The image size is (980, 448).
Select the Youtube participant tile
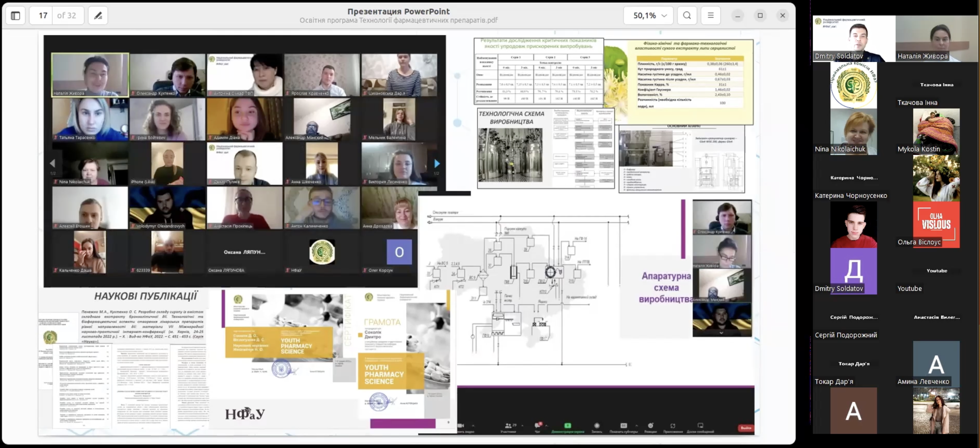point(936,271)
